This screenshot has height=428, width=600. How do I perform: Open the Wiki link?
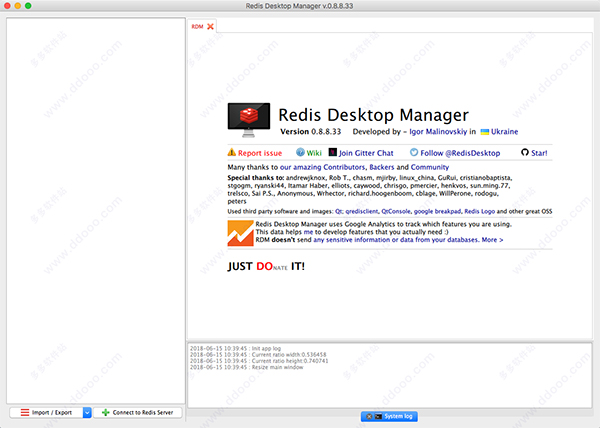314,153
